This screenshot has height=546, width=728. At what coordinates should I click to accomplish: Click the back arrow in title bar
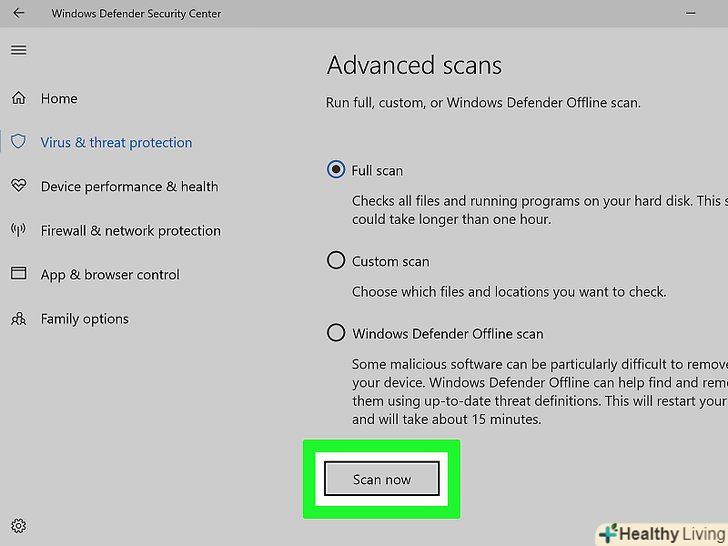click(x=19, y=13)
